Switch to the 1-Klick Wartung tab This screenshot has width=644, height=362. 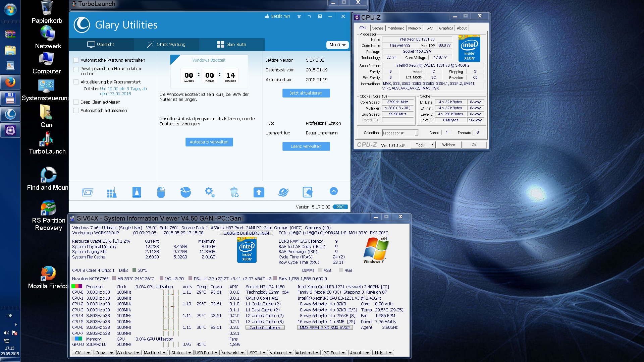[x=166, y=45]
